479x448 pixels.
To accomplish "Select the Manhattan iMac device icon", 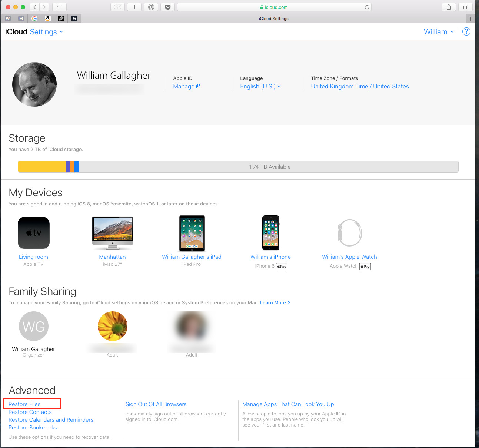I will [113, 233].
